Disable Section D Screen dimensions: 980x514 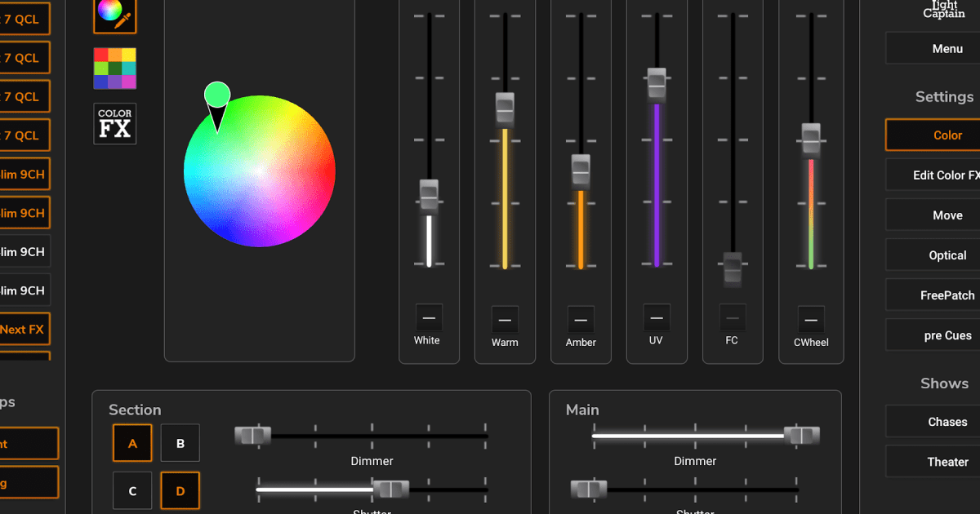pyautogui.click(x=180, y=490)
